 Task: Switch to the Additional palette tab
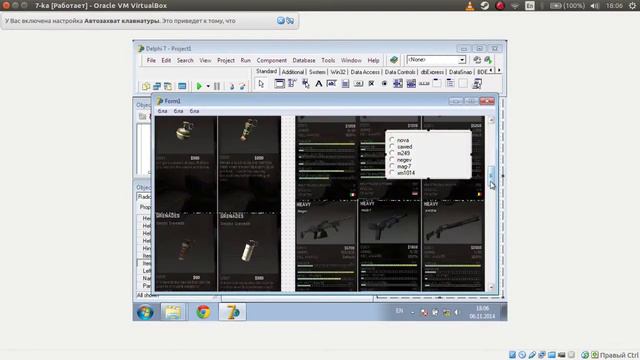(x=293, y=72)
